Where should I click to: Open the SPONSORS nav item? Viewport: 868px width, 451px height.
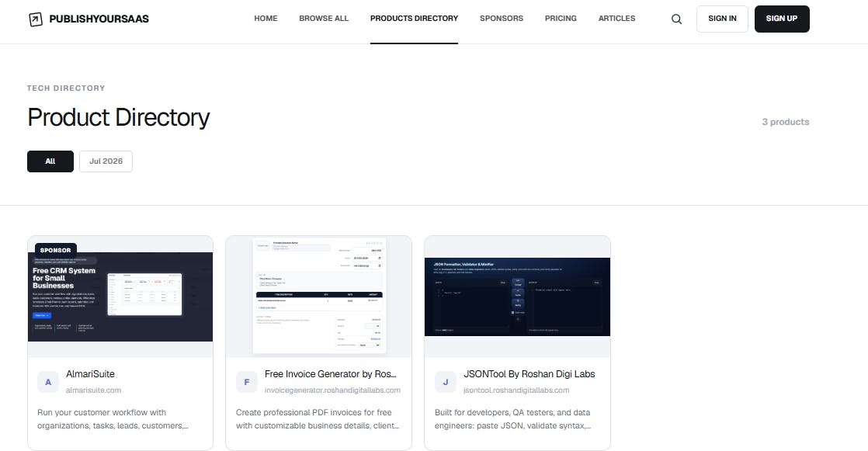(x=502, y=19)
